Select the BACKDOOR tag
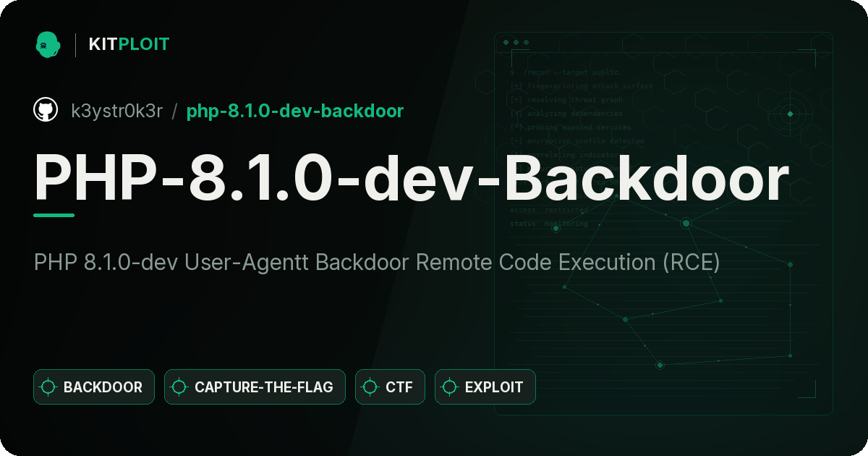Viewport: 868px width, 456px height. pyautogui.click(x=94, y=387)
